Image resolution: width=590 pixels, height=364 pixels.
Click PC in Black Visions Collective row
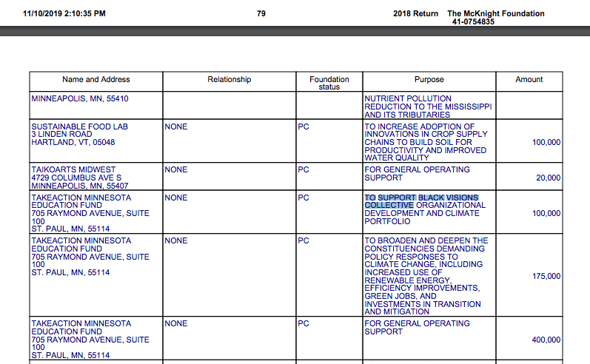coord(304,198)
